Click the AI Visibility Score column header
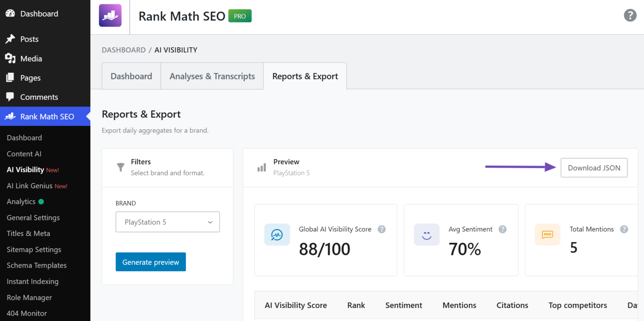The height and width of the screenshot is (321, 644). 296,305
